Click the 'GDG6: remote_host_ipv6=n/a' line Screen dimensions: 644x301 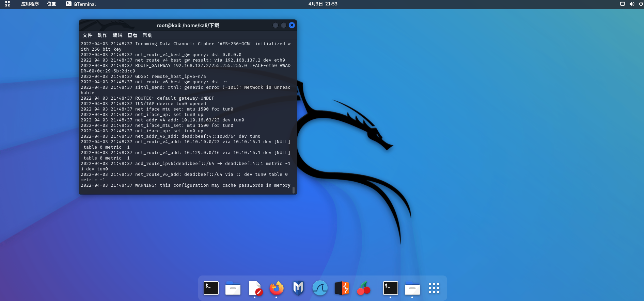[143, 77]
